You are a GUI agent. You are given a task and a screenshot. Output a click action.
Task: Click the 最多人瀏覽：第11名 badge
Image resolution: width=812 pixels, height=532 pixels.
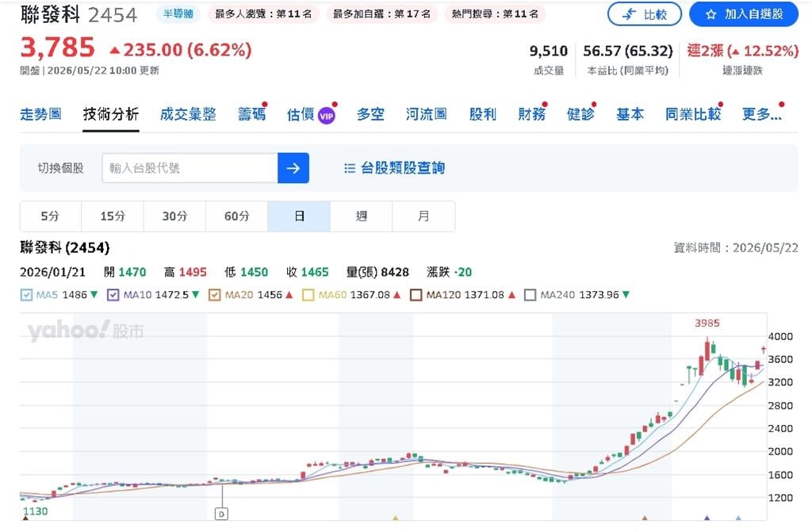coord(263,13)
